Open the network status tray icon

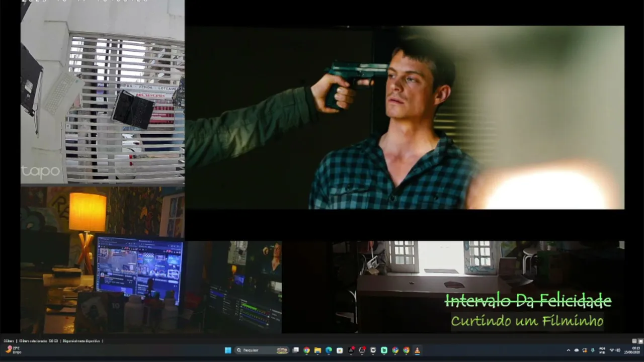[x=612, y=350]
